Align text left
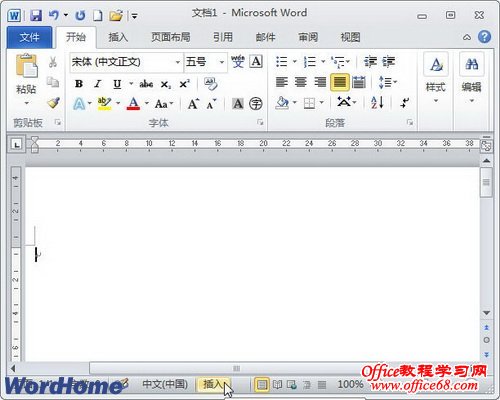Screen dimensions: 500x400 click(282, 82)
